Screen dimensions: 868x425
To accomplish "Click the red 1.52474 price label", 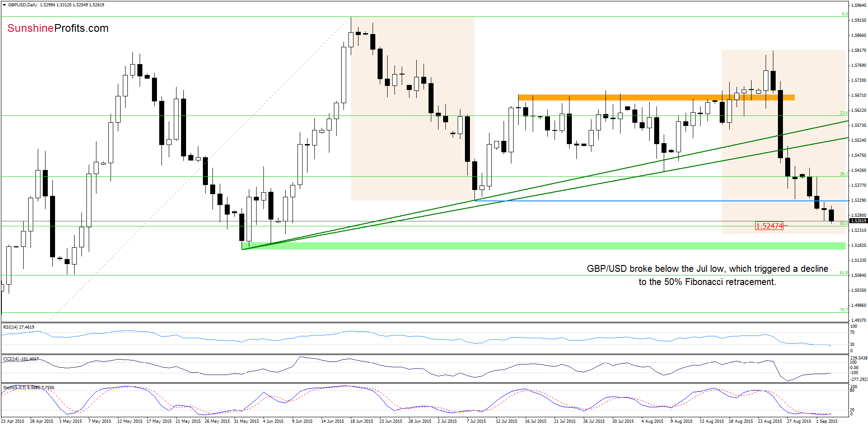I will click(769, 226).
